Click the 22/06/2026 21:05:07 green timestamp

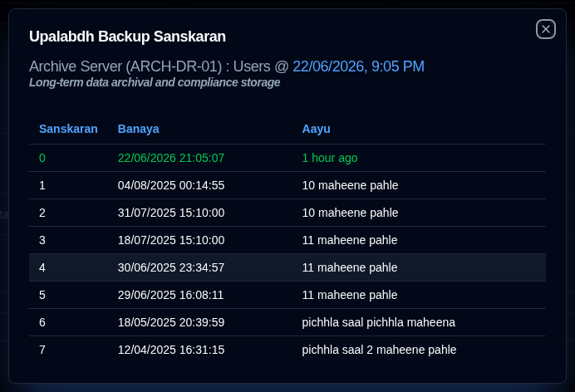pos(171,158)
